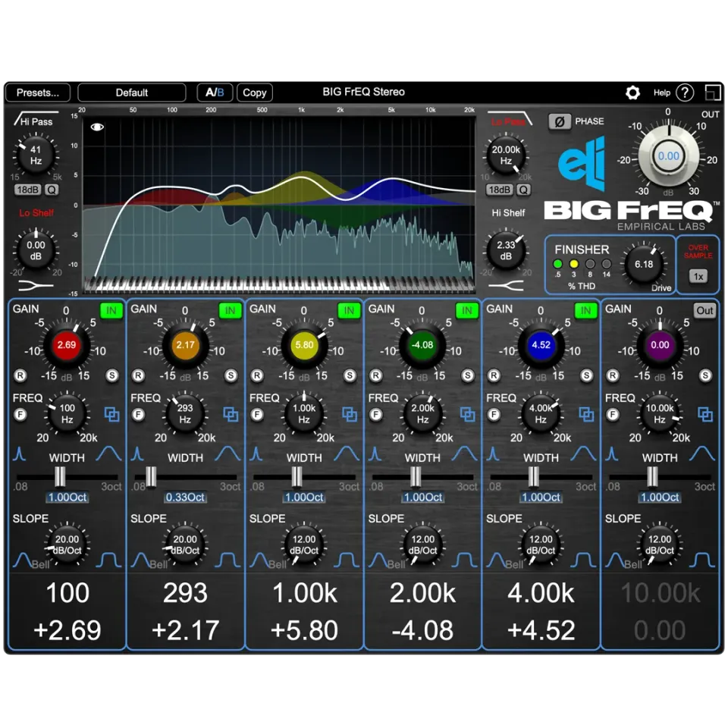
Task: Click the red 2.69 gain knob
Action: [x=67, y=346]
